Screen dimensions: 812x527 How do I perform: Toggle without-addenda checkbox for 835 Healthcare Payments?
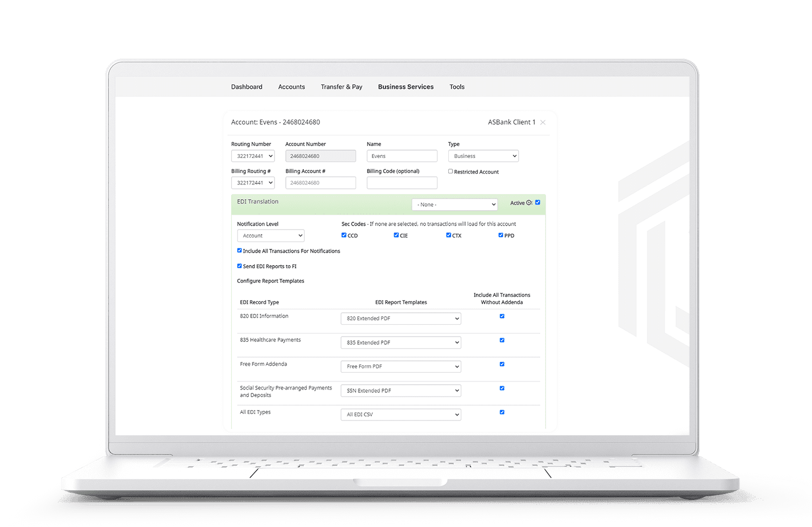tap(502, 340)
